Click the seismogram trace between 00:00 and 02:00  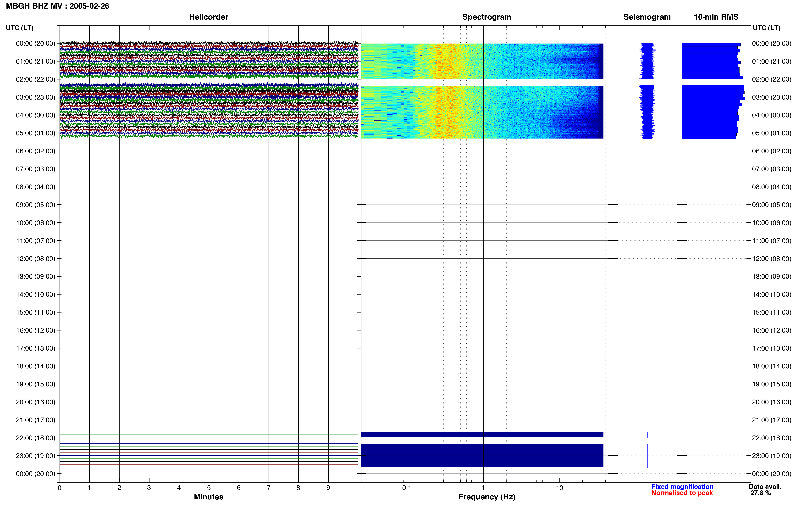(647, 61)
